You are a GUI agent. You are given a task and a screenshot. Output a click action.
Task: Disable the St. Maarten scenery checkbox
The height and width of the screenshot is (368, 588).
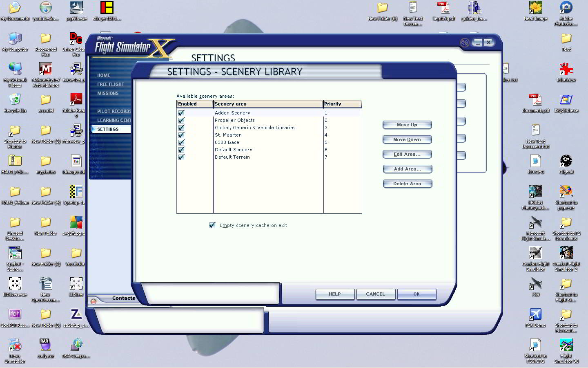click(181, 135)
